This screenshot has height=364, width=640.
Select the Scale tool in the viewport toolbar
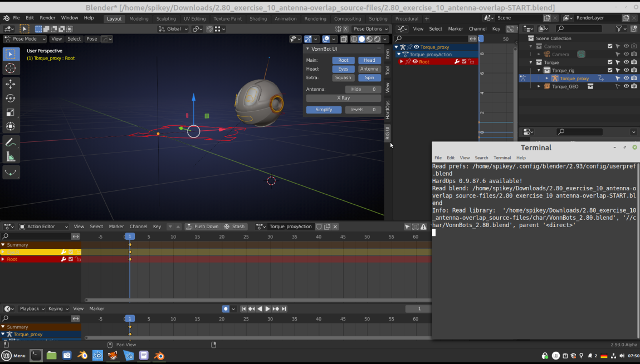pos(11,112)
